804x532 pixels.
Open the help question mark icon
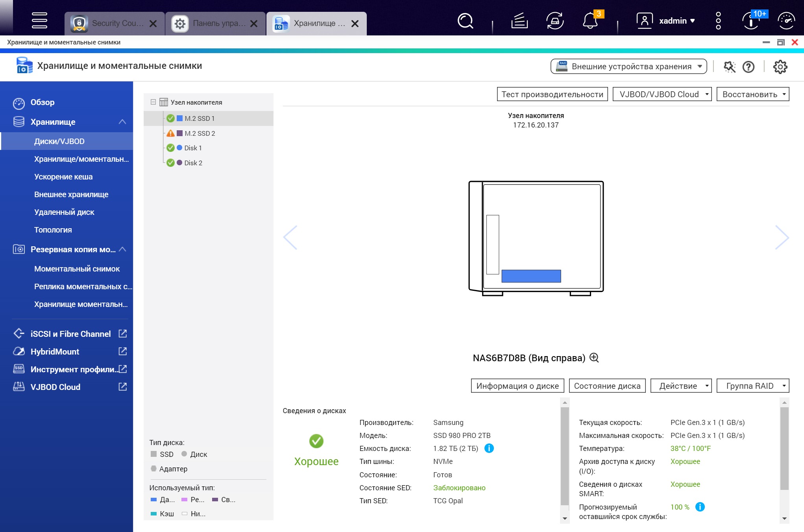[748, 67]
